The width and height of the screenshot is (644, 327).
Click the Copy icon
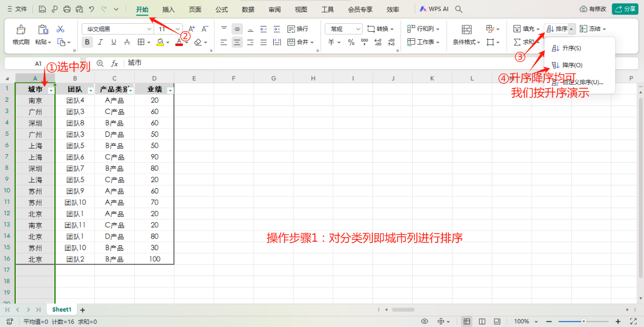[x=60, y=42]
